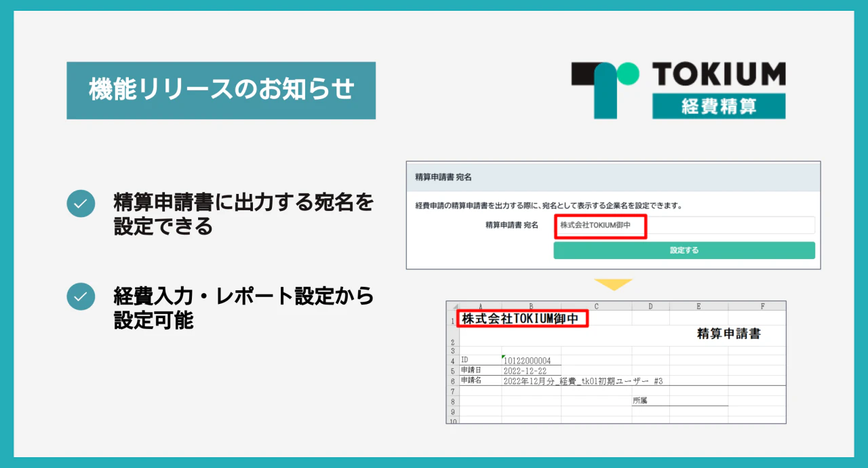Click column header B in the spreadsheet
The width and height of the screenshot is (868, 468).
(x=531, y=306)
